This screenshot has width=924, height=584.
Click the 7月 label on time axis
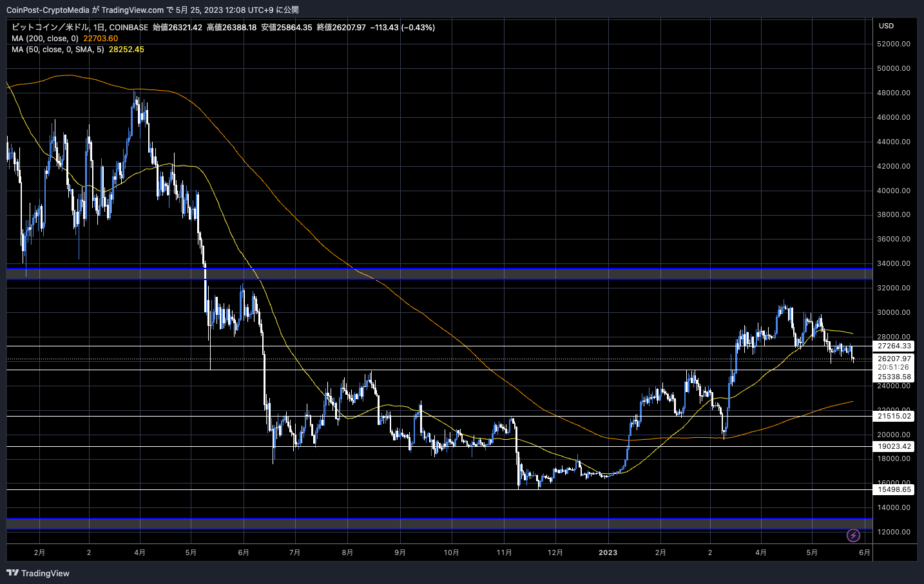click(x=295, y=552)
